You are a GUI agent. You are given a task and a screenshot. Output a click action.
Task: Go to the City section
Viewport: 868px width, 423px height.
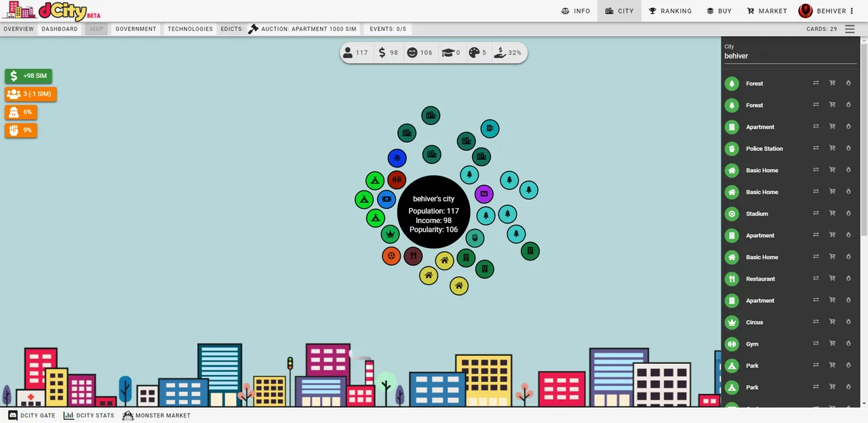click(619, 11)
